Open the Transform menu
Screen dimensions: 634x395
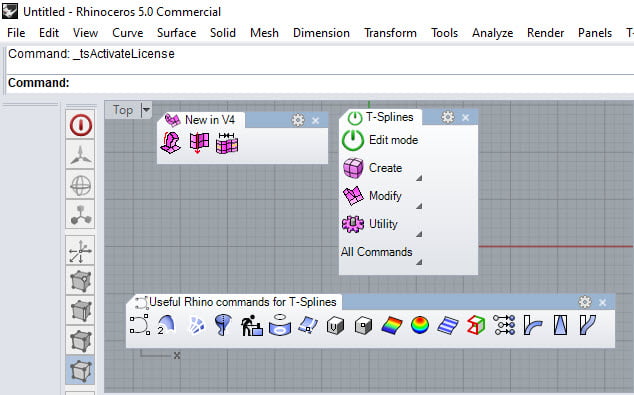(391, 33)
